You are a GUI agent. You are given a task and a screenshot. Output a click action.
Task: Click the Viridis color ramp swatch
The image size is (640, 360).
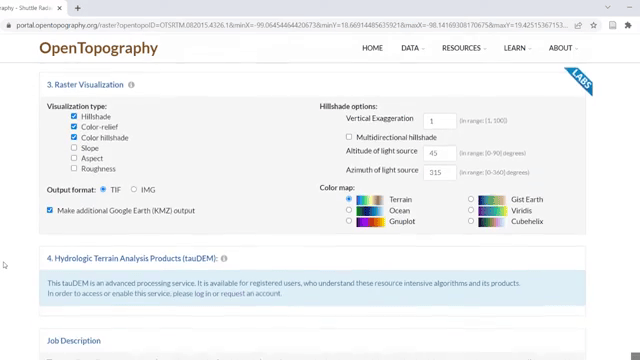pyautogui.click(x=492, y=211)
